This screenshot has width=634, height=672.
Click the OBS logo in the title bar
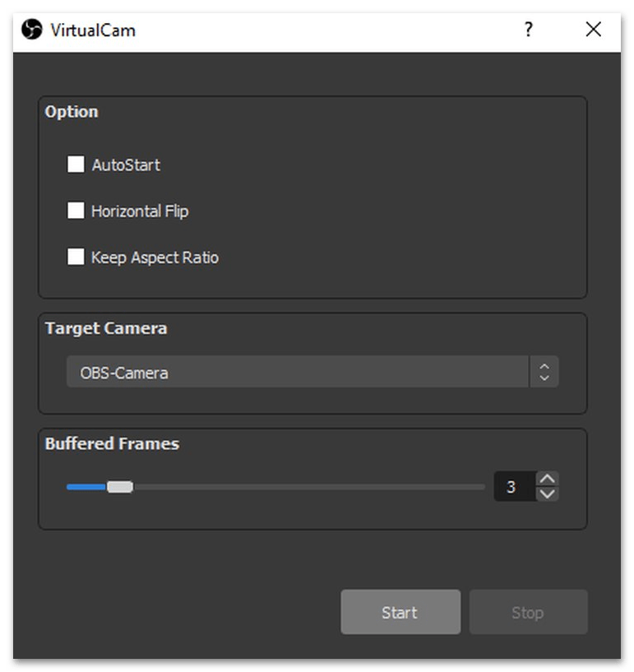[x=32, y=30]
